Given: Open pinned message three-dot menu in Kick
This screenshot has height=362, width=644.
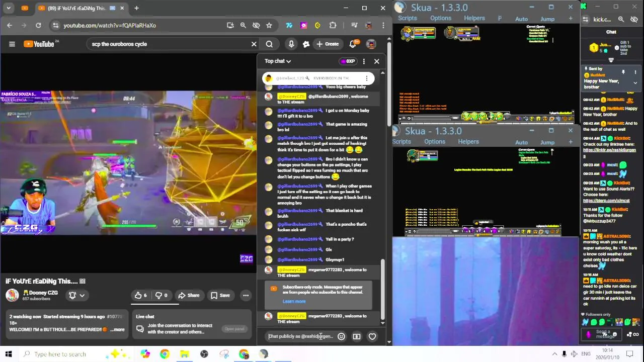Looking at the screenshot, I should point(635,72).
